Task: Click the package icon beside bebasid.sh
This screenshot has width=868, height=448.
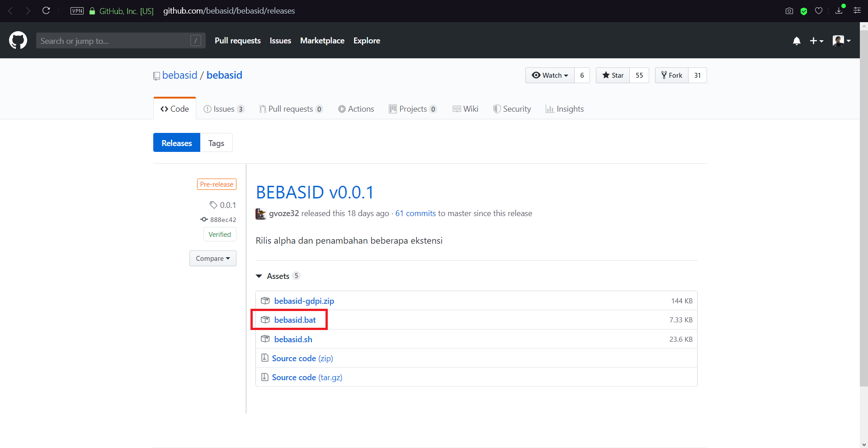Action: click(265, 339)
